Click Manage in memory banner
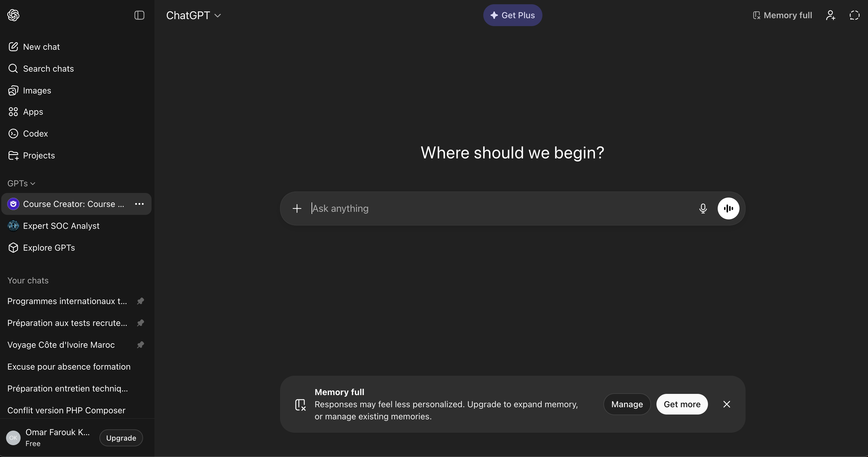Screen dimensions: 868x457 click(627, 404)
